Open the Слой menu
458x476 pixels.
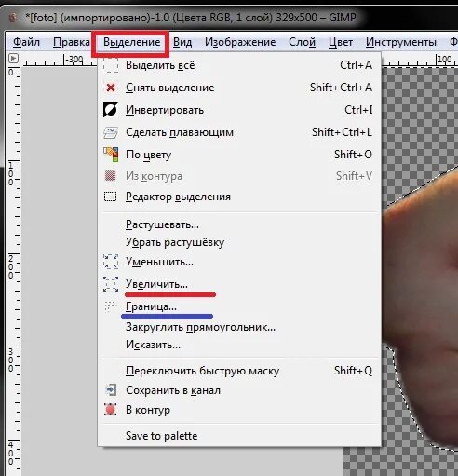tap(302, 42)
